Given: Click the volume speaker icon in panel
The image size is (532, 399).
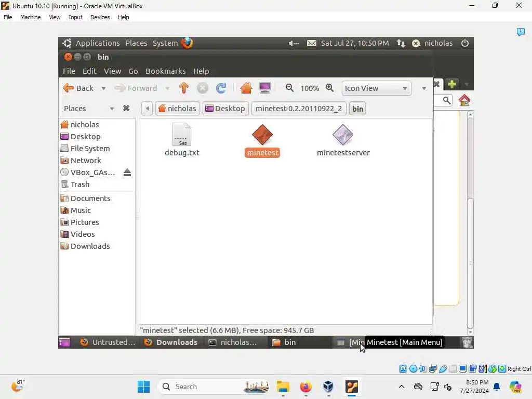Looking at the screenshot, I should [x=294, y=44].
